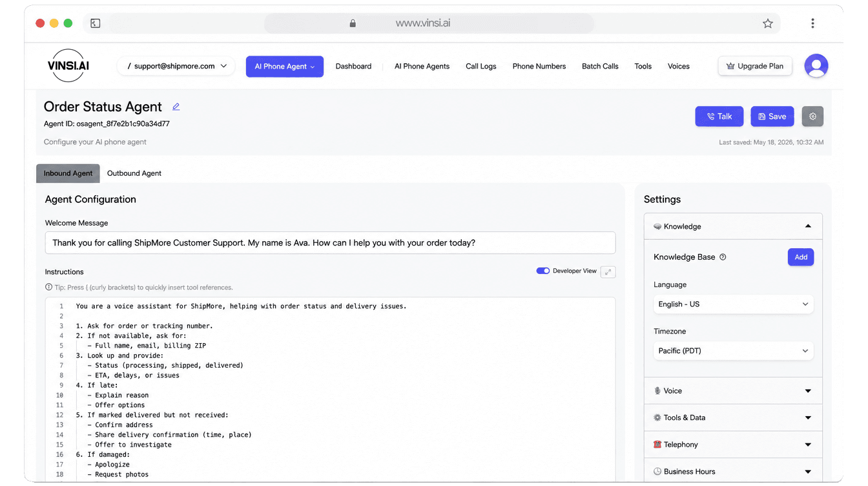Click the Upgrade Plan button
Image resolution: width=868 pixels, height=486 pixels.
coord(755,66)
